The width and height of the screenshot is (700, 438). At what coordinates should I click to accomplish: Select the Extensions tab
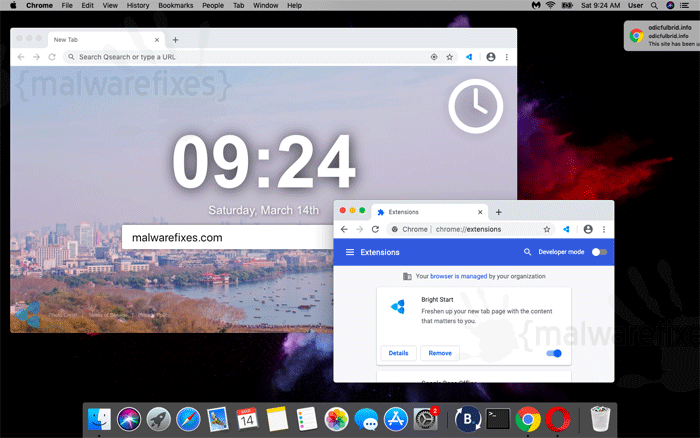(x=430, y=212)
